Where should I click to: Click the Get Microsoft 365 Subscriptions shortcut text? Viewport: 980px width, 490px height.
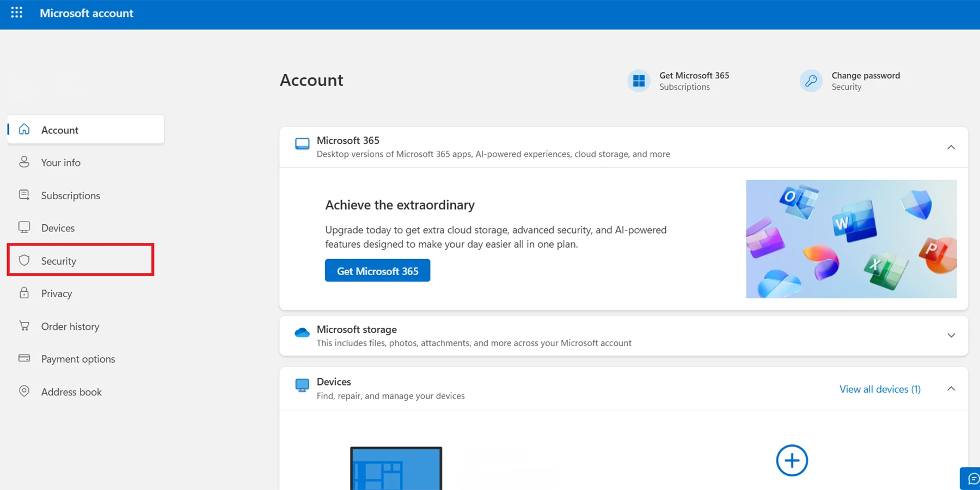694,81
